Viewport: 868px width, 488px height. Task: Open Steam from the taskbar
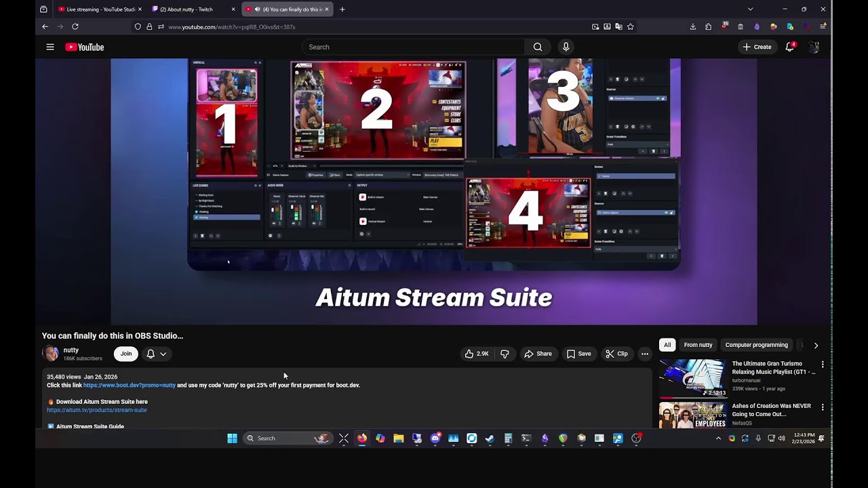[x=490, y=439]
